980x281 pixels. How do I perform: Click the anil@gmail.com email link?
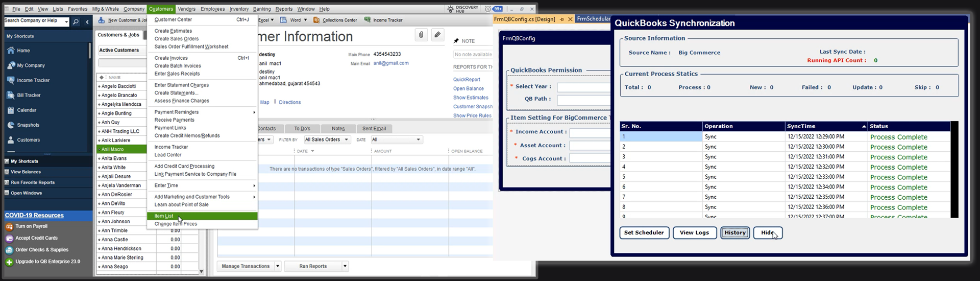391,63
